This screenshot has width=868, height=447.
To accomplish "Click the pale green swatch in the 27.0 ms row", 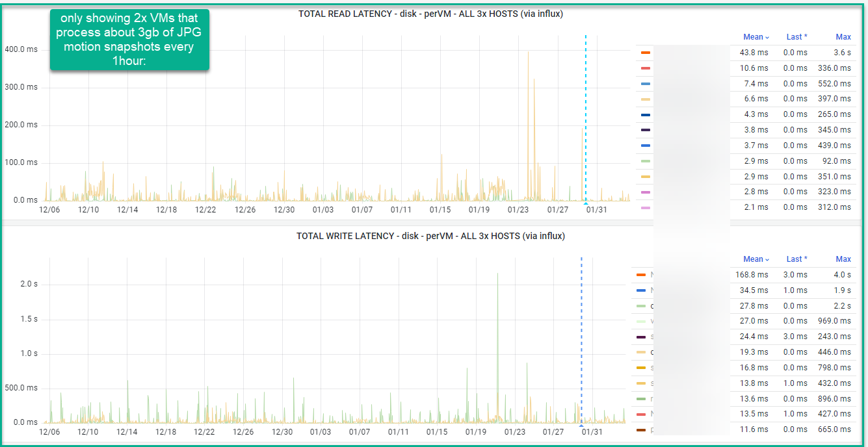I will click(x=641, y=322).
